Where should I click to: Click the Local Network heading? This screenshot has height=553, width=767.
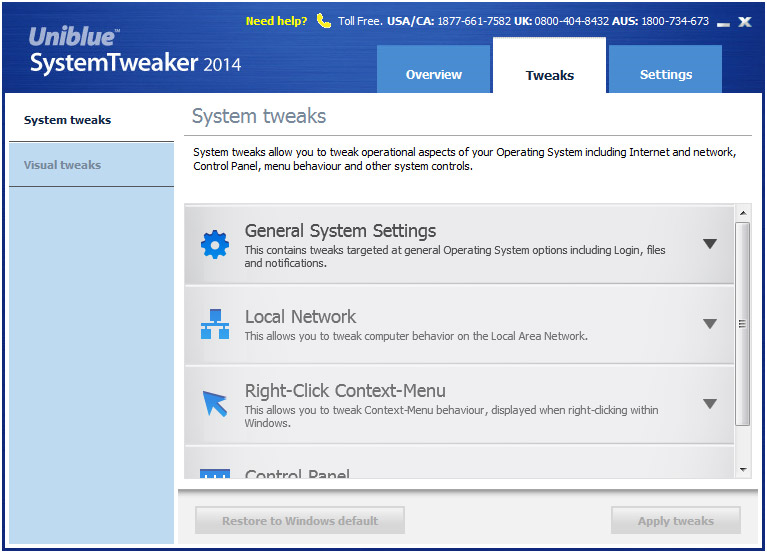click(300, 316)
